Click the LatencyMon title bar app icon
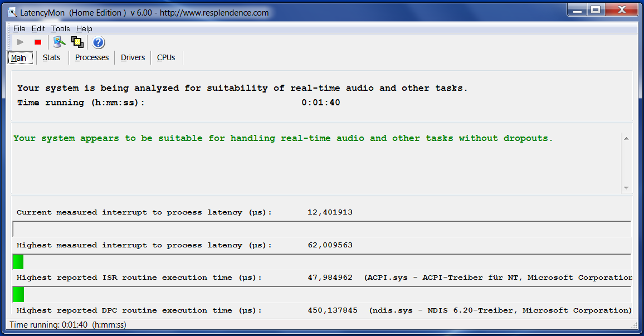 point(12,12)
